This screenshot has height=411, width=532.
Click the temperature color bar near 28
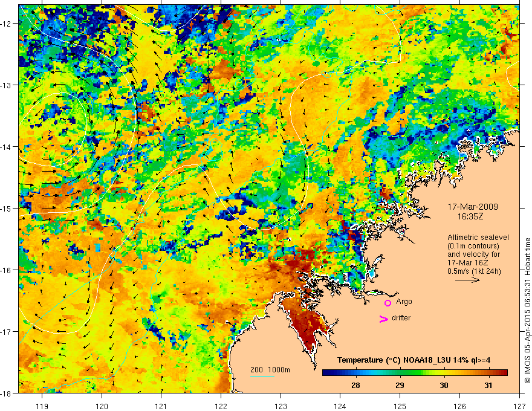pyautogui.click(x=355, y=373)
